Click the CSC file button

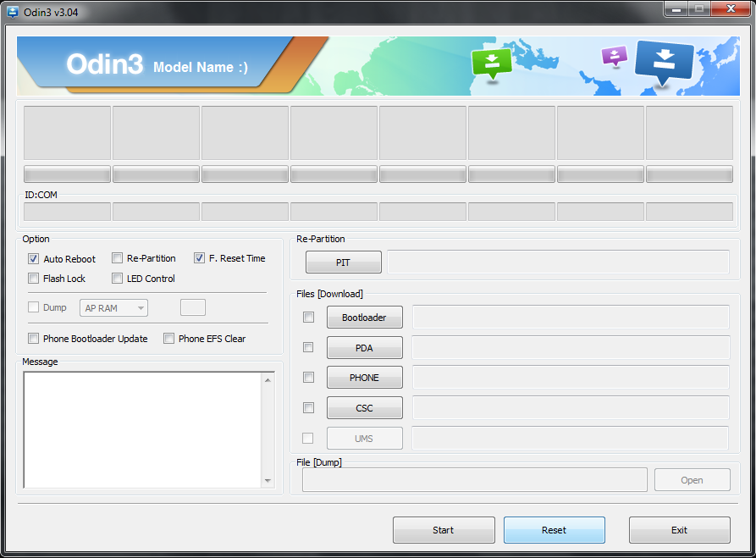pyautogui.click(x=365, y=407)
